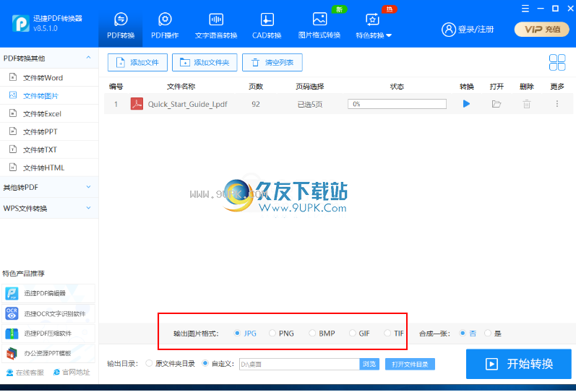Choose 否 for 合成一张
Image resolution: width=576 pixels, height=392 pixels.
[x=468, y=334]
